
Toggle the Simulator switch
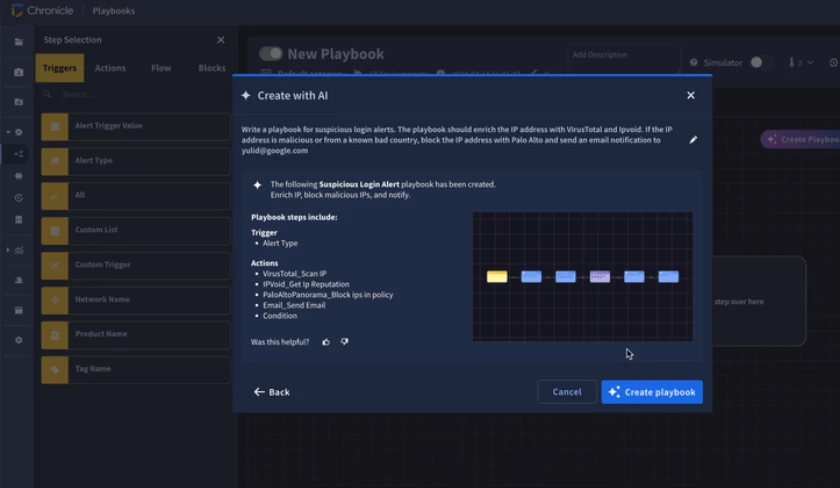[760, 63]
